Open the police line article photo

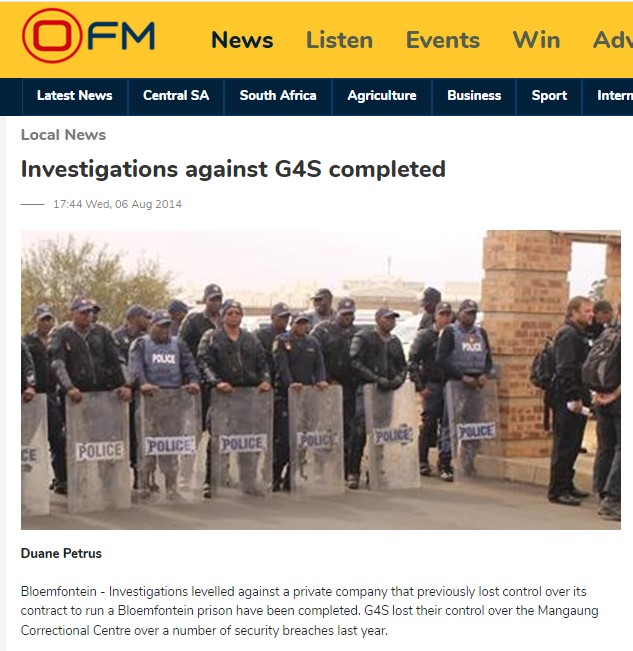[321, 380]
